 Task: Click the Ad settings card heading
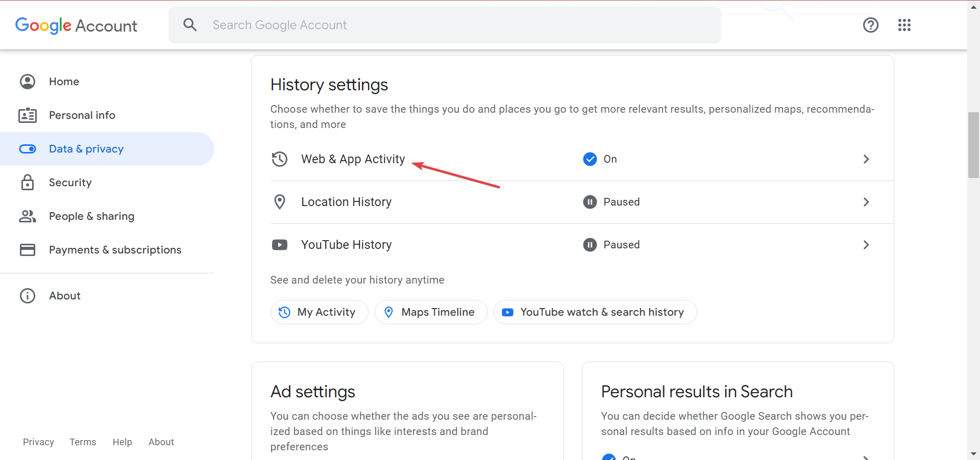point(313,392)
